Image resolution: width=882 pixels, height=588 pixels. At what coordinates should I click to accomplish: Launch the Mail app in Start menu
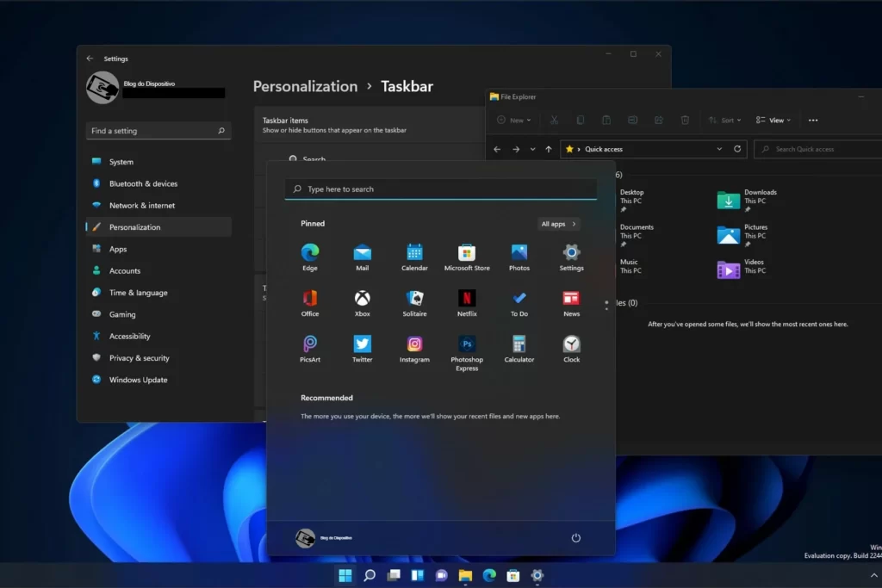[x=363, y=257]
